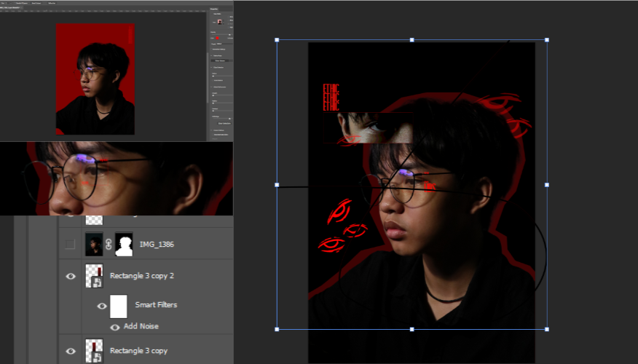
Task: Click the Rectangle 3 copy 2 smart object thumbnail
Action: [94, 276]
